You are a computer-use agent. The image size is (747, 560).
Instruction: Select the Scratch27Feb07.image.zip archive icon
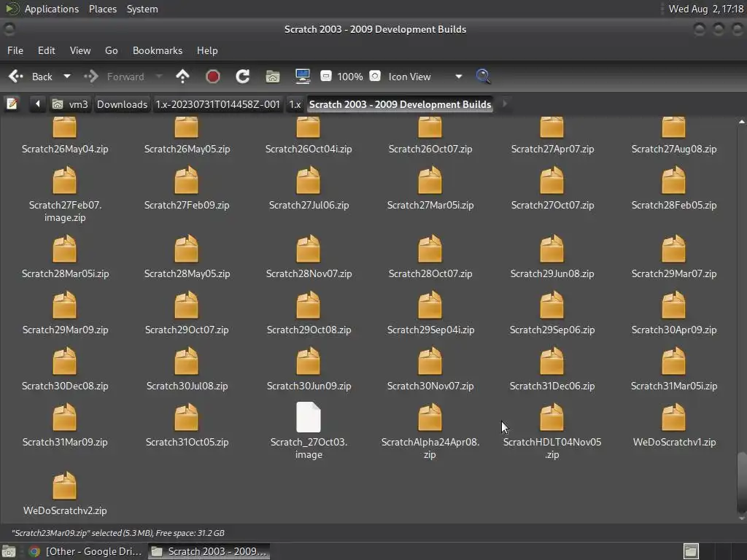click(64, 179)
